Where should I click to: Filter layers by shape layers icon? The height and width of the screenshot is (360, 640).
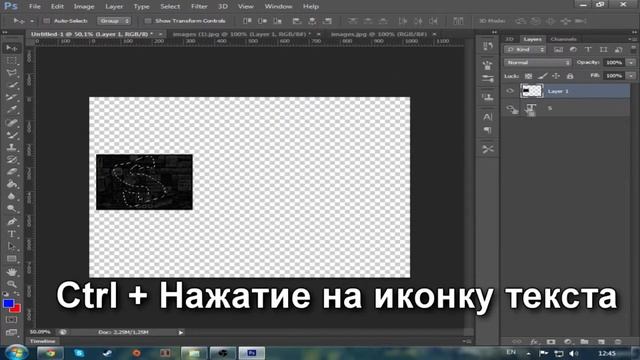pyautogui.click(x=603, y=50)
